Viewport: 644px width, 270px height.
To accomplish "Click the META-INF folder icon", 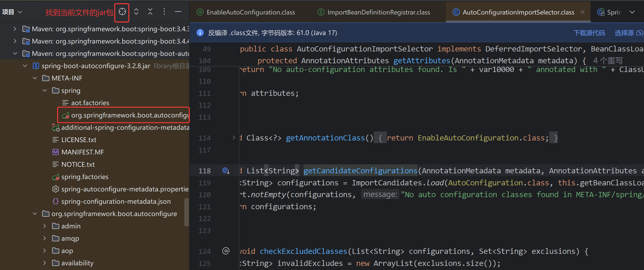I will [46, 78].
